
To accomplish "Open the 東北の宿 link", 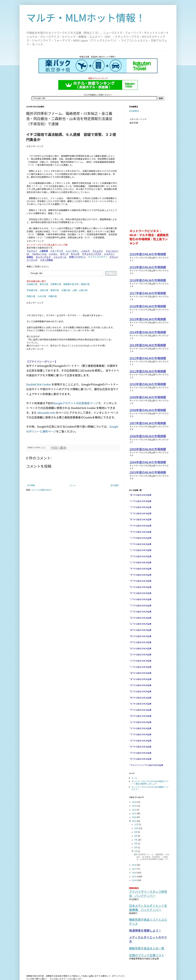I will (44, 284).
